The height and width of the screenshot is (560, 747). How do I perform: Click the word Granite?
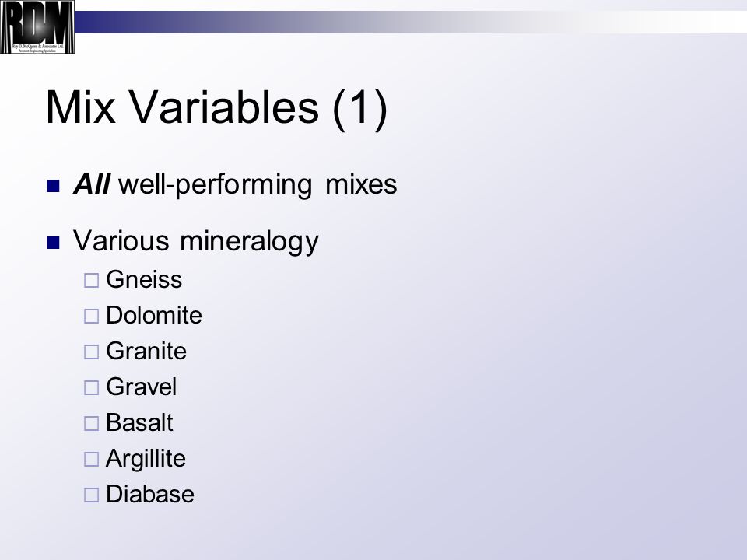tap(146, 351)
